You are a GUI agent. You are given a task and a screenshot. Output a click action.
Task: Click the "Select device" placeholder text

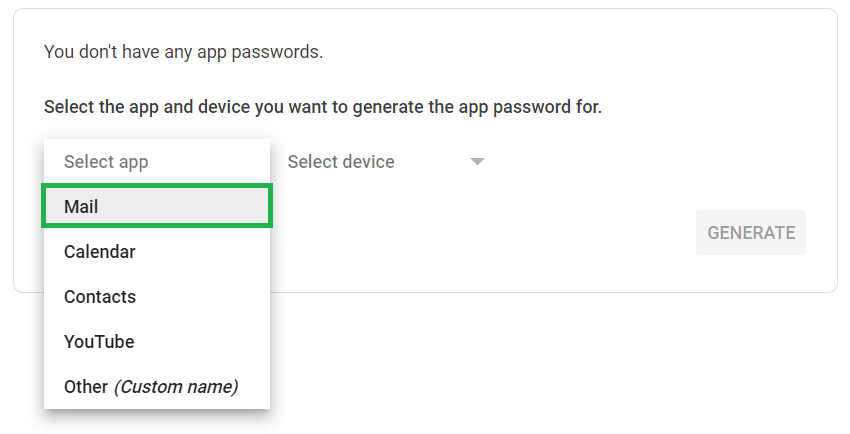click(x=341, y=162)
